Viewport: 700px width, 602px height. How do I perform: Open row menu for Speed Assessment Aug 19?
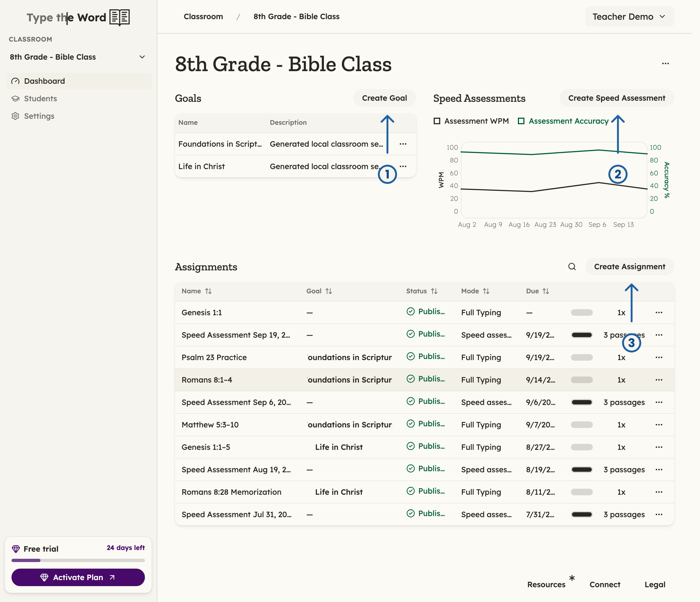click(658, 470)
